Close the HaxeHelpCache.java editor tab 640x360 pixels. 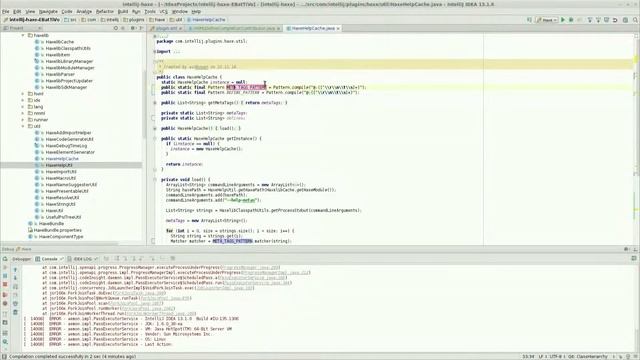(x=338, y=29)
